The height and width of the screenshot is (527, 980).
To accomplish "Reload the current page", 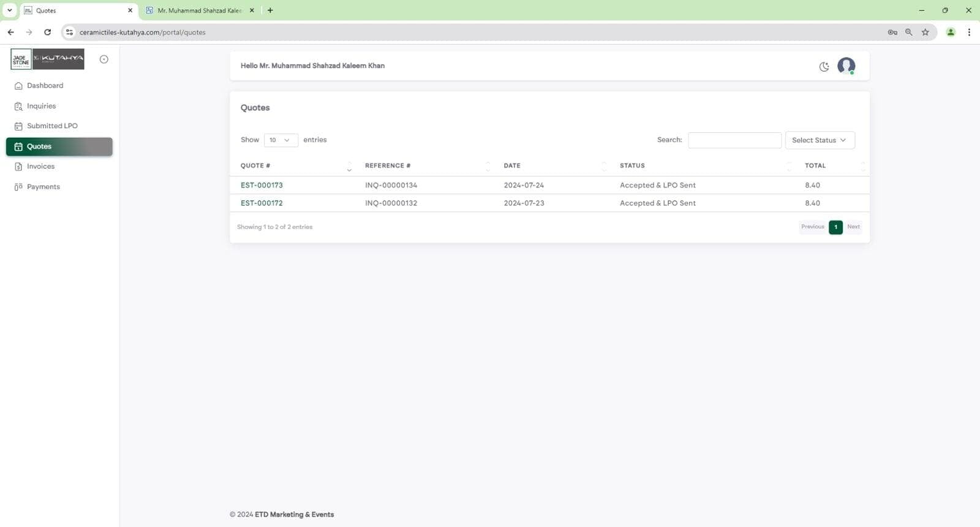I will pyautogui.click(x=47, y=32).
